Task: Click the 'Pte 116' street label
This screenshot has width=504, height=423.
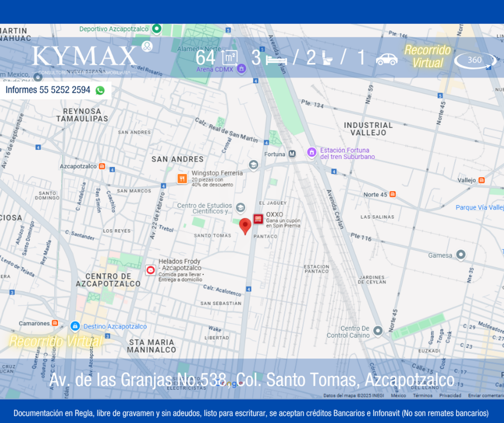Action: tap(362, 238)
